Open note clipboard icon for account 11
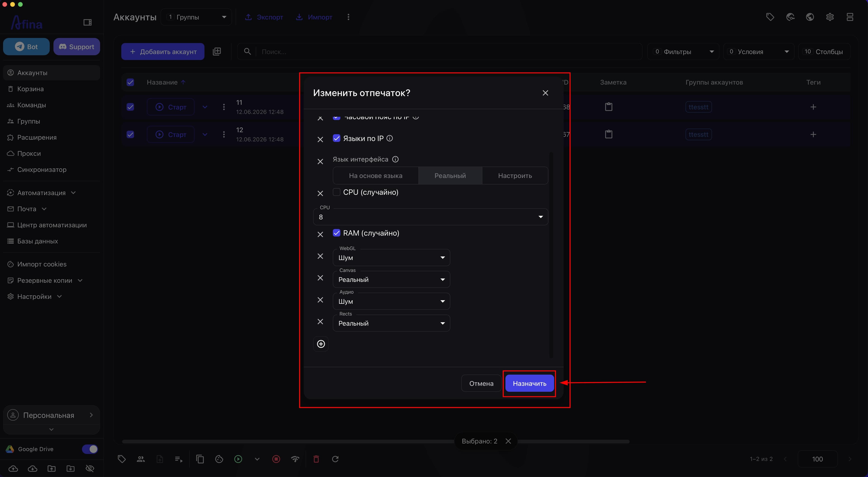 (609, 107)
